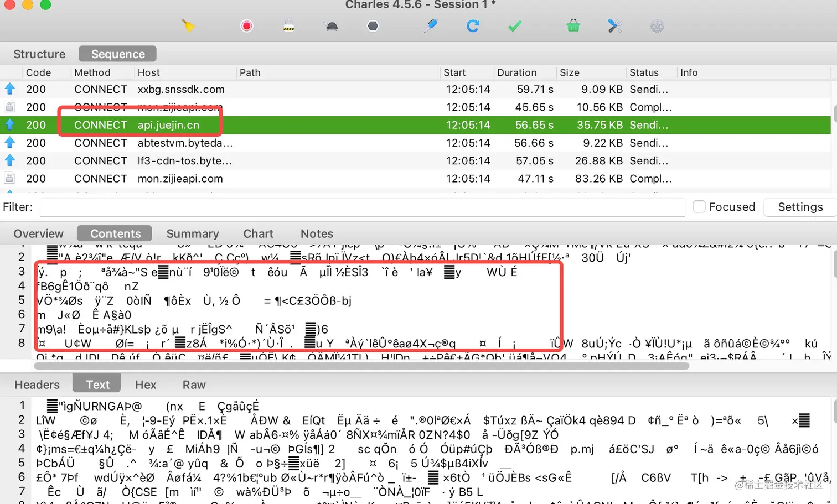Clear the session with the broom icon
837x504 pixels.
188,25
